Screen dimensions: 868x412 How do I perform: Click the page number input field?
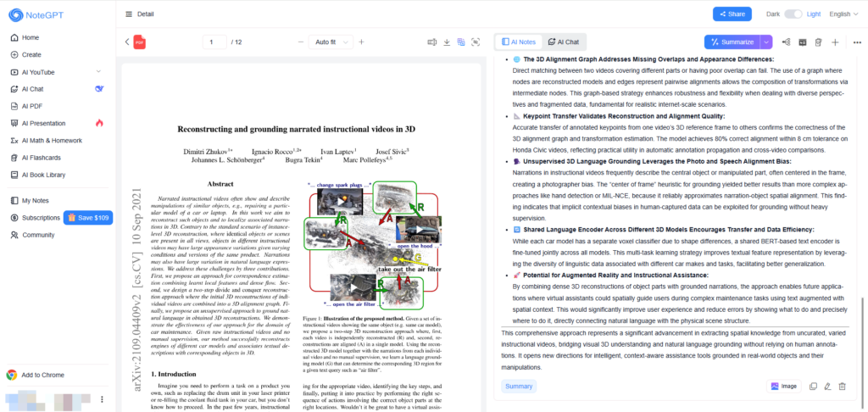pos(214,42)
